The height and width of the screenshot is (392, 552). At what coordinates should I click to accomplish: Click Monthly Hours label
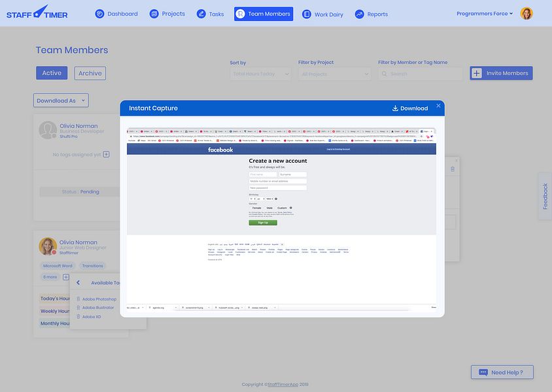point(55,323)
